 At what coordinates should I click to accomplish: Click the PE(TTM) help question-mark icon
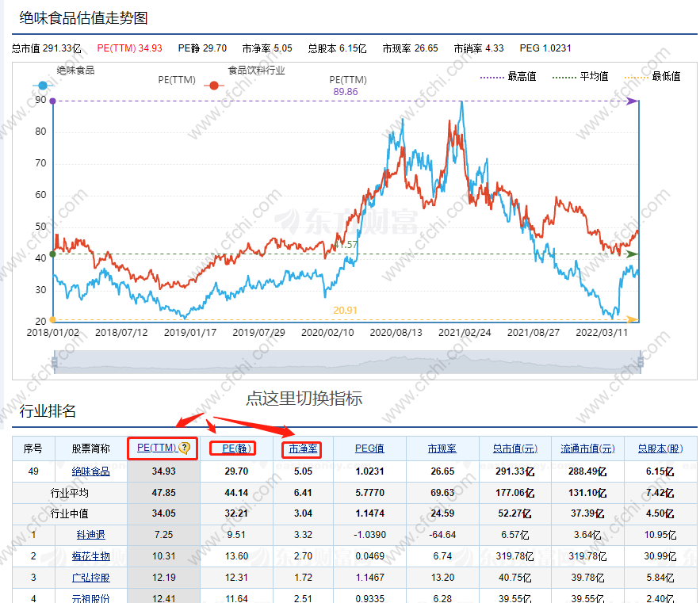(x=184, y=448)
